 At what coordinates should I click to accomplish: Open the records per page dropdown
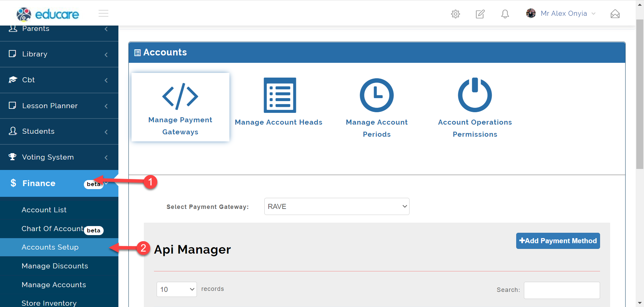click(177, 289)
